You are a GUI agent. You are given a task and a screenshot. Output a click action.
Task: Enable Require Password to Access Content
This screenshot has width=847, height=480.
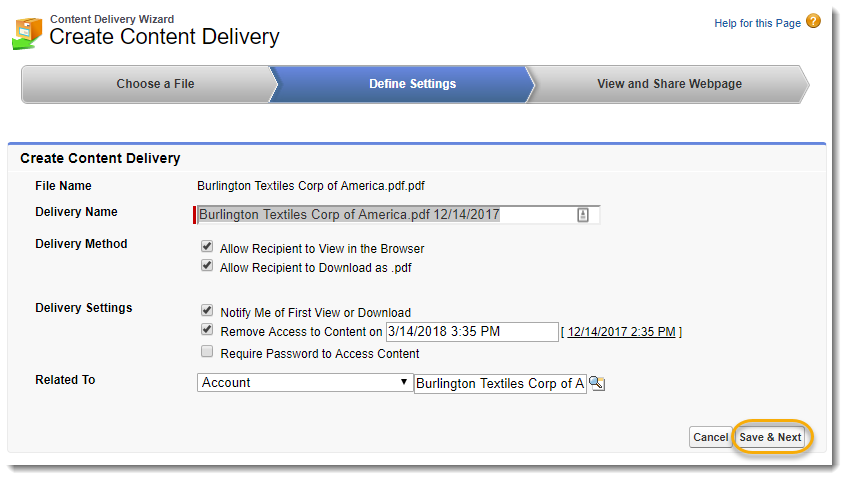point(207,352)
